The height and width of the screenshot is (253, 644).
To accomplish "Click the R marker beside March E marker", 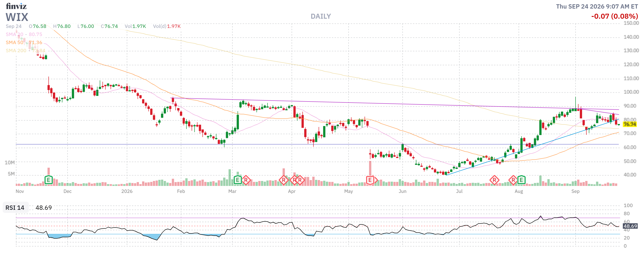I will (246, 180).
